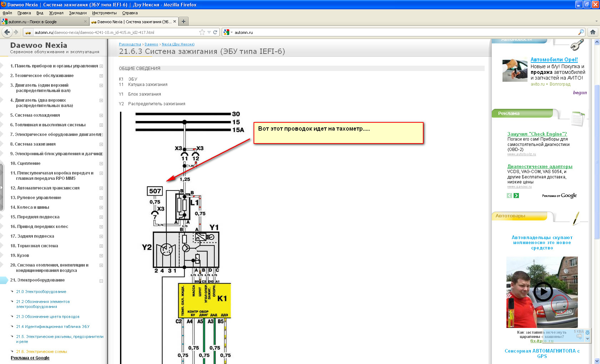
Task: Open the Home page icon
Action: click(593, 32)
